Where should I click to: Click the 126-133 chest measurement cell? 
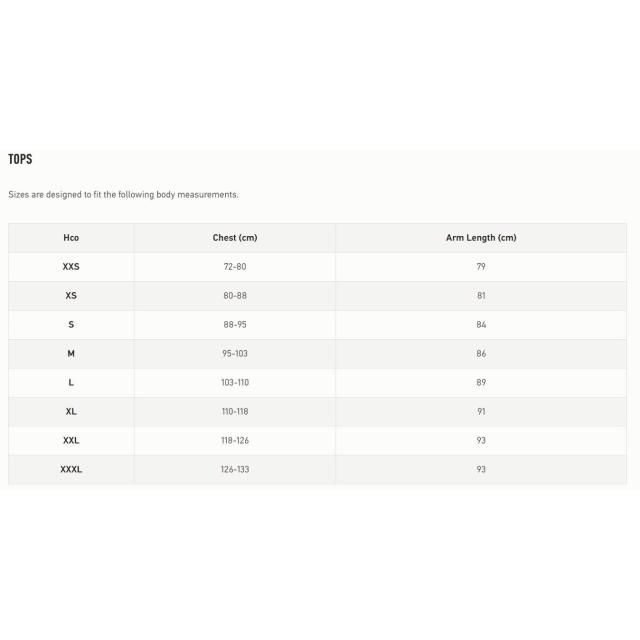tap(235, 470)
